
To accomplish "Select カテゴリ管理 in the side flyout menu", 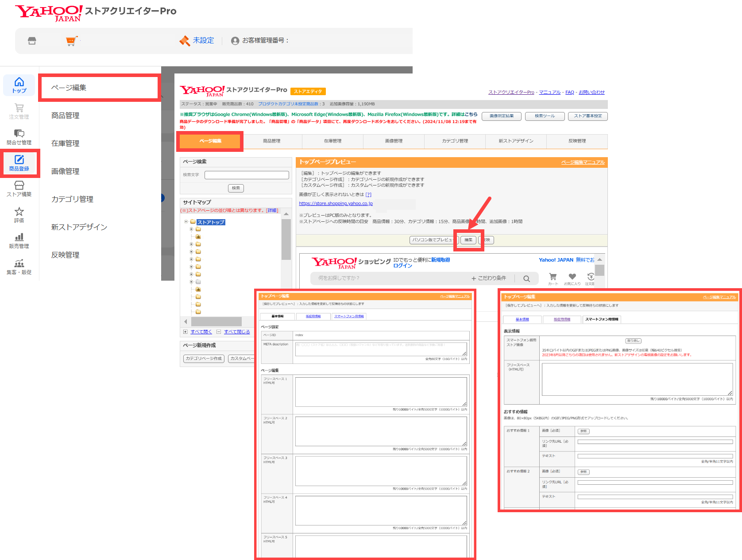I will point(72,199).
